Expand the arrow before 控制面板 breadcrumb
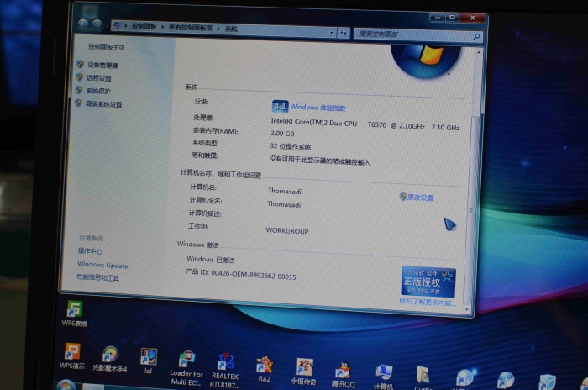 (x=126, y=25)
